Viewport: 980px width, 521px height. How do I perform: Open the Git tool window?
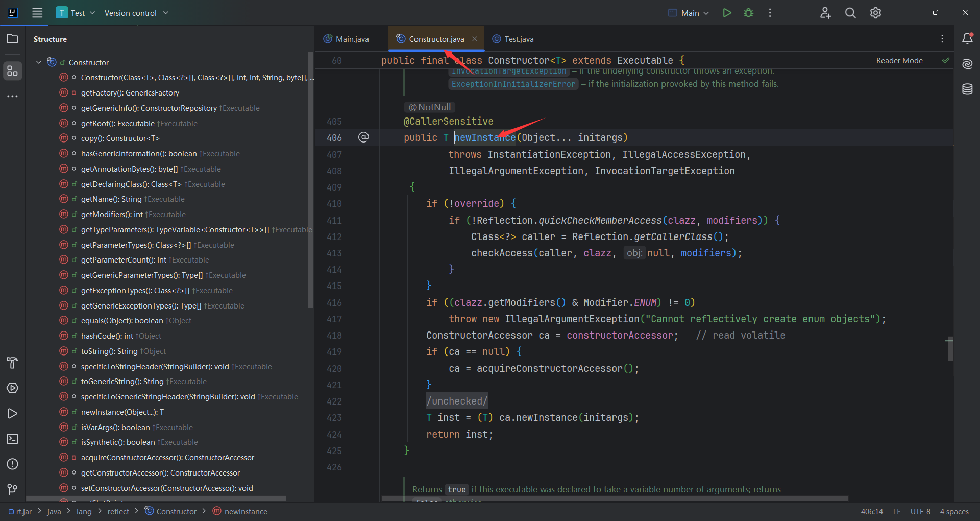coord(12,489)
